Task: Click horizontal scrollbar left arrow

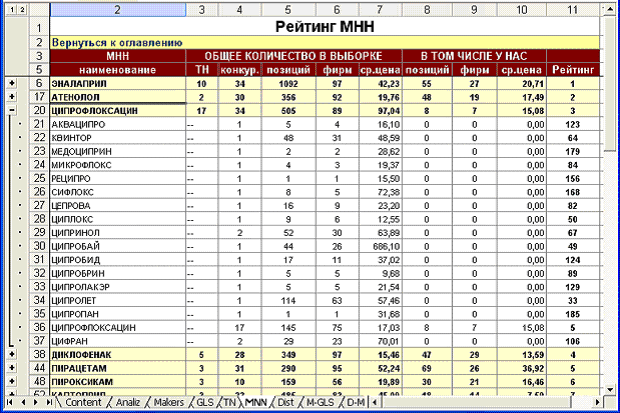Action: point(375,402)
